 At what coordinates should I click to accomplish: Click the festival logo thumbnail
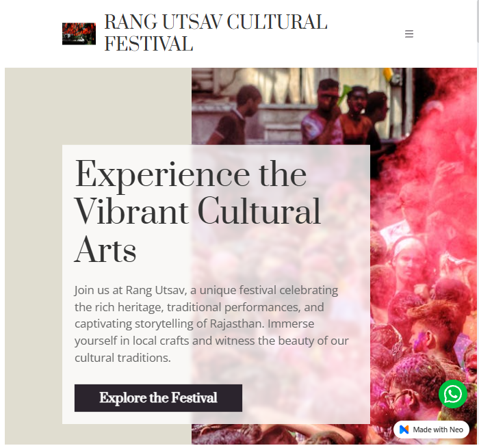[79, 34]
